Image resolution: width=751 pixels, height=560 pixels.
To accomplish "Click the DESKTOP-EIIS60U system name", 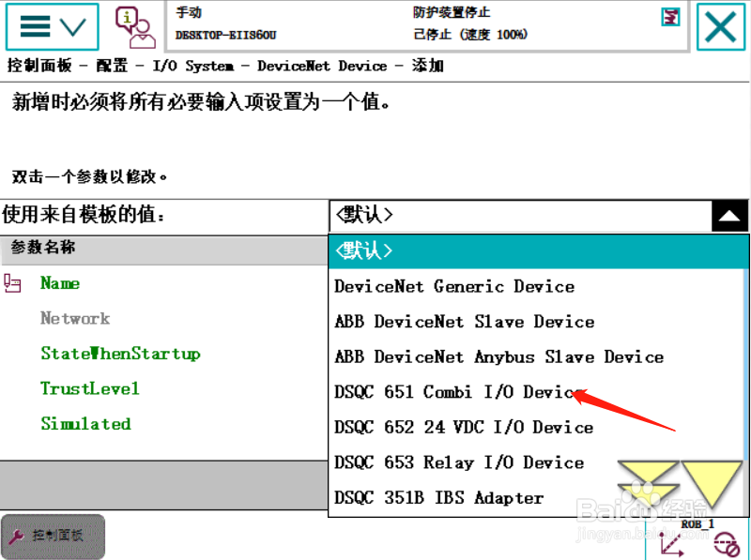I will (x=225, y=35).
